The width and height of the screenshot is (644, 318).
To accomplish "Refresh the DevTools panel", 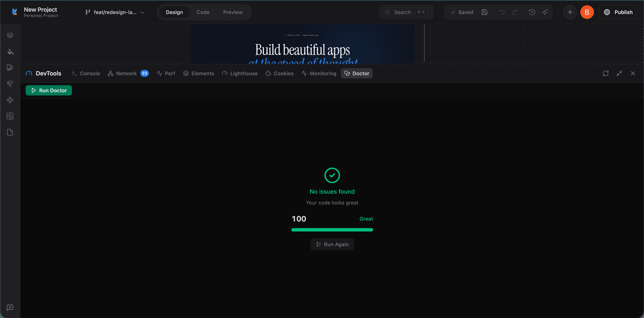I will pos(605,73).
